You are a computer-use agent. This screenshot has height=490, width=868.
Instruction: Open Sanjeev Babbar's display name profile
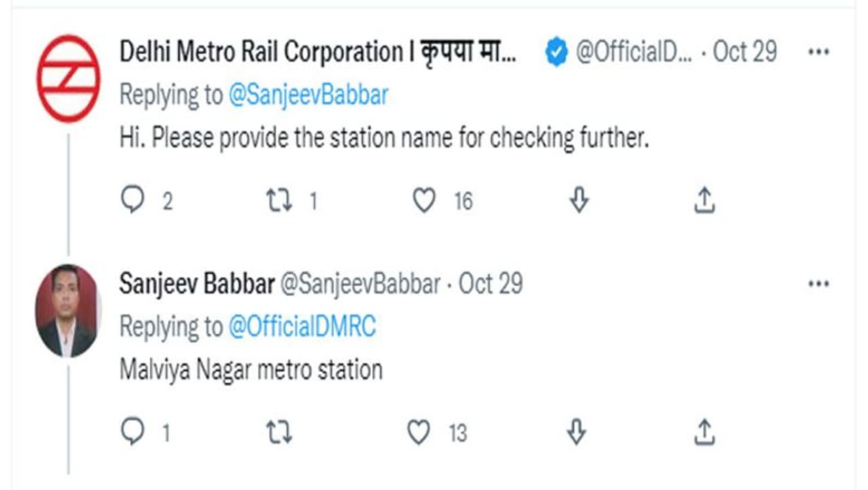(x=197, y=284)
